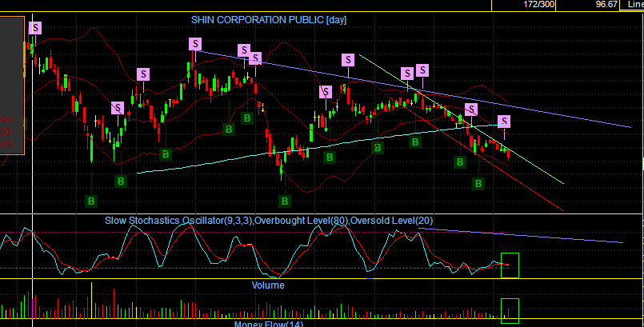The image size is (644, 327).
Task: Select the last B buy marker under the recent low
Action: click(x=478, y=183)
